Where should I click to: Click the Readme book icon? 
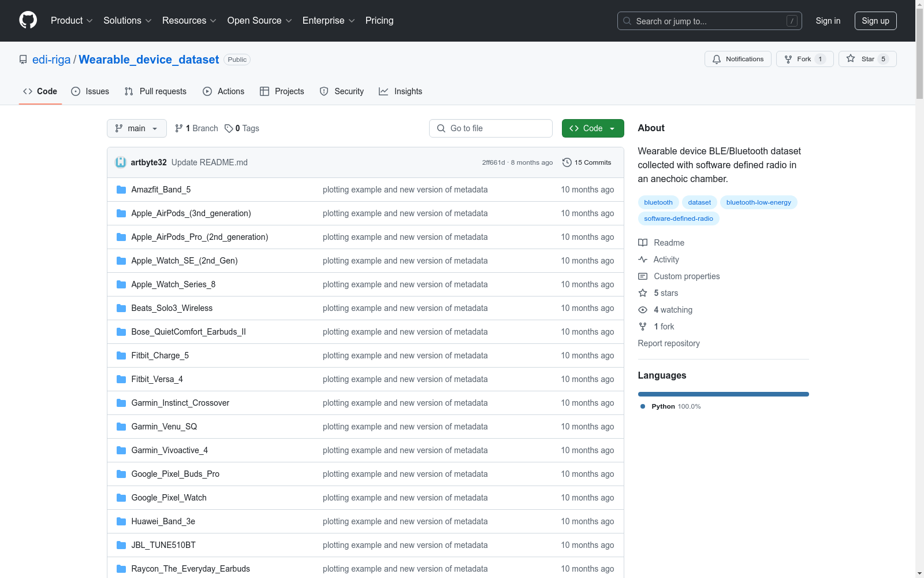tap(643, 243)
